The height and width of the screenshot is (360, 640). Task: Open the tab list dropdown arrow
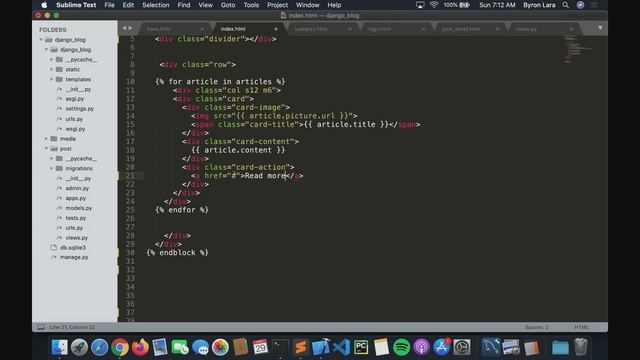pyautogui.click(x=600, y=28)
